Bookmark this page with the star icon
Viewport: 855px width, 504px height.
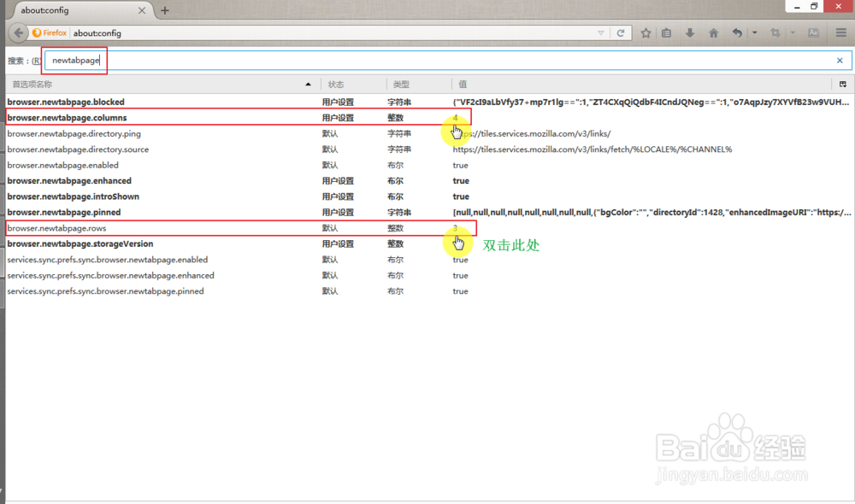click(646, 32)
